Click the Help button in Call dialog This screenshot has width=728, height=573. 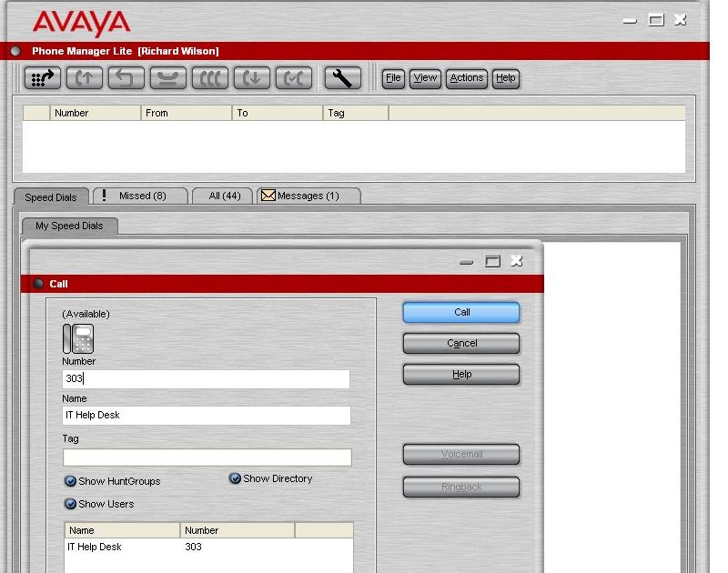click(x=461, y=374)
